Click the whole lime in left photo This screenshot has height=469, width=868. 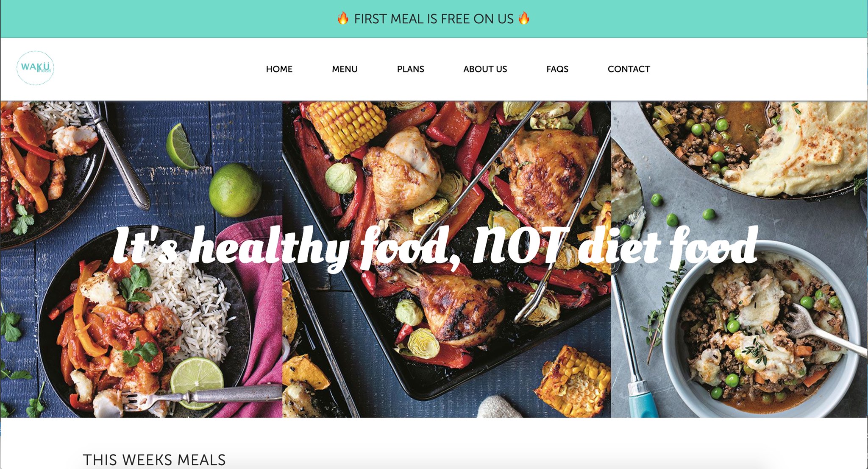235,190
